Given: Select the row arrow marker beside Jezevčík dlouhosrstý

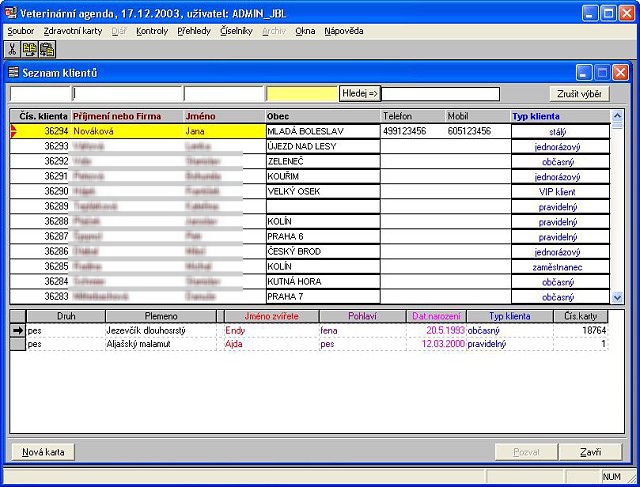Looking at the screenshot, I should point(17,329).
